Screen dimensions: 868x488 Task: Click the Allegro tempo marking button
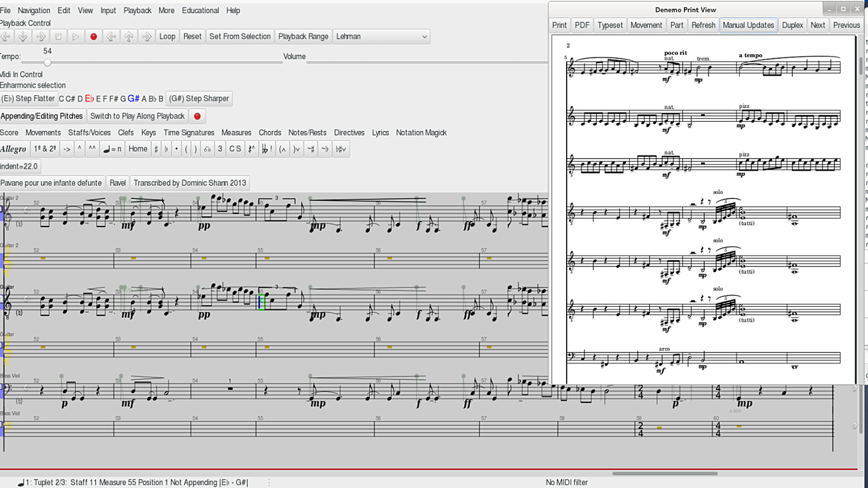click(x=14, y=149)
